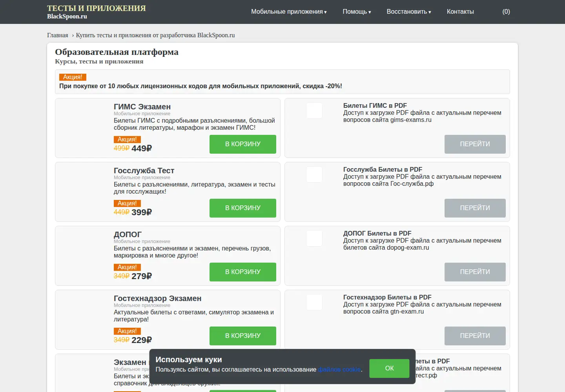Open the ДОПОГ app title
The width and height of the screenshot is (565, 392).
[128, 234]
